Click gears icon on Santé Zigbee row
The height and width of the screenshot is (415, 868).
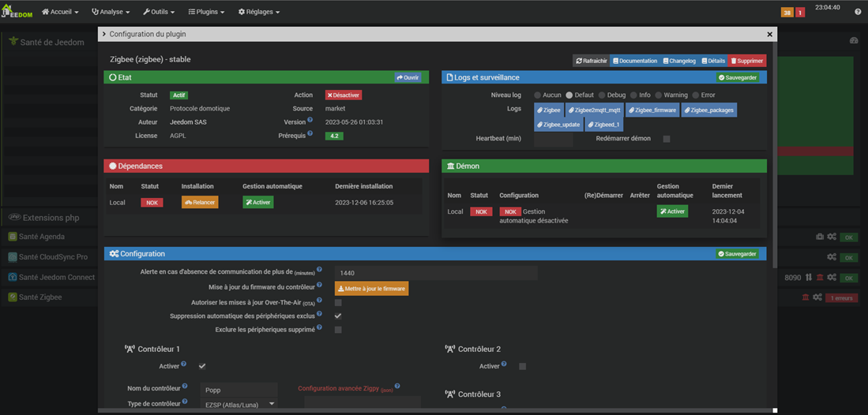click(x=817, y=297)
